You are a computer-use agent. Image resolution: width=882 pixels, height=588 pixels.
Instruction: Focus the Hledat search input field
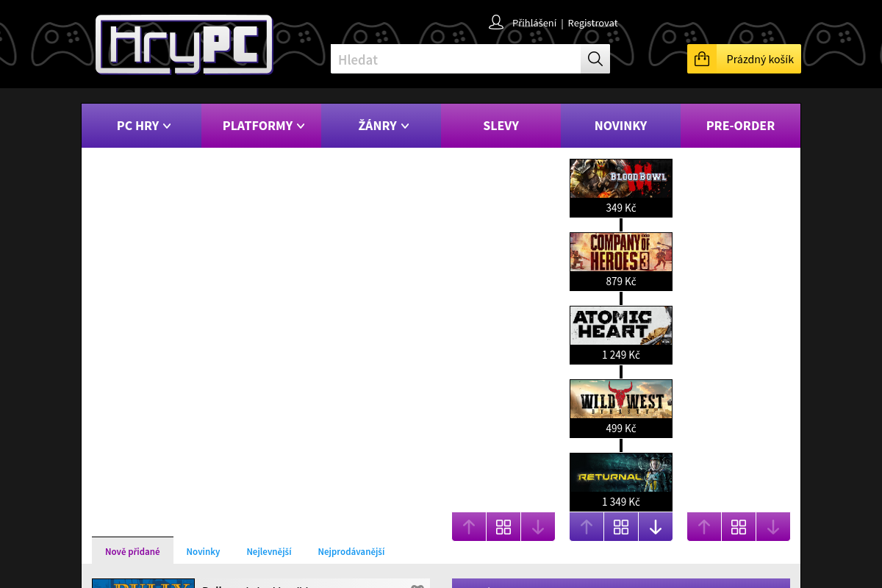(456, 60)
